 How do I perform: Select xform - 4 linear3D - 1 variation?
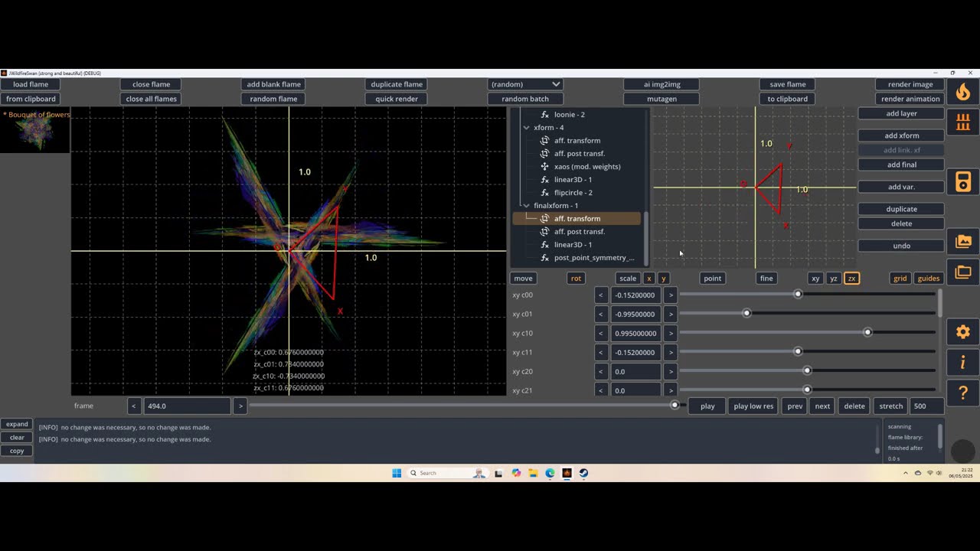pyautogui.click(x=573, y=180)
